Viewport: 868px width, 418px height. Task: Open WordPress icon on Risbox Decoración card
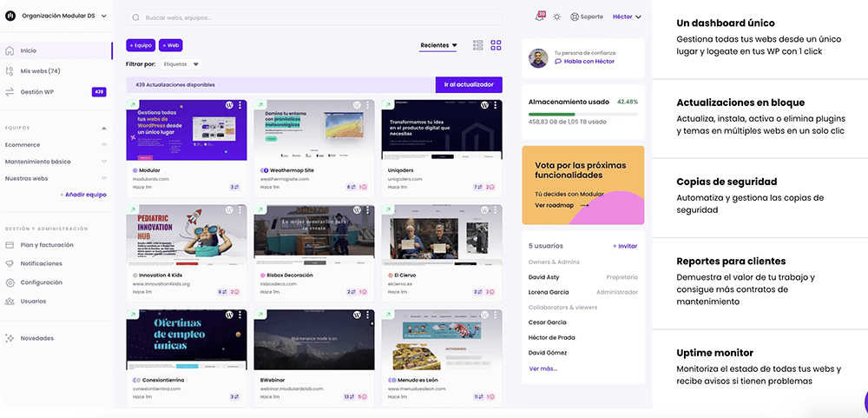357,209
